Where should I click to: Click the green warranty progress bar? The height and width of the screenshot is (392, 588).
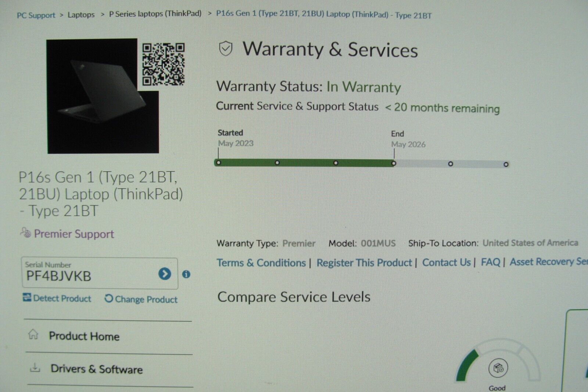pyautogui.click(x=305, y=163)
